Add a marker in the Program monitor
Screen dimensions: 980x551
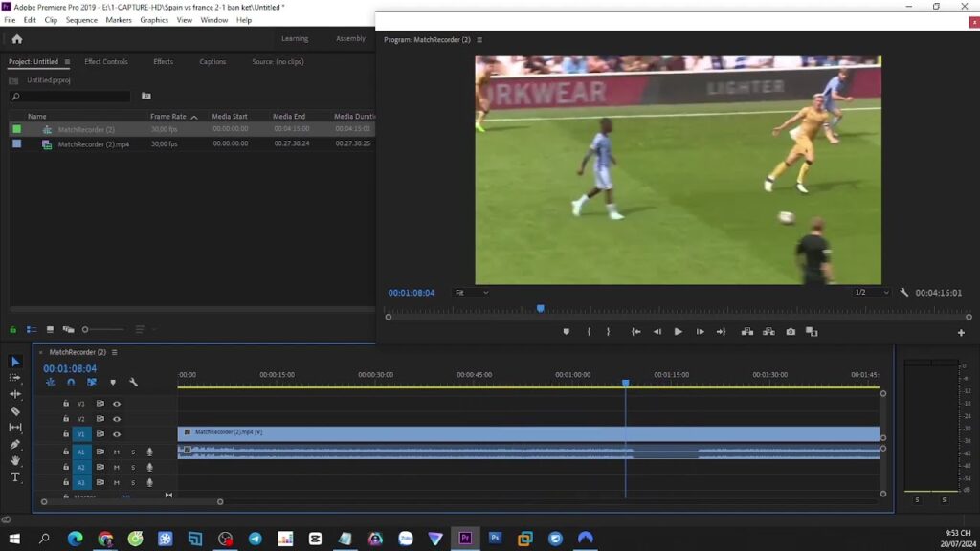pos(565,332)
